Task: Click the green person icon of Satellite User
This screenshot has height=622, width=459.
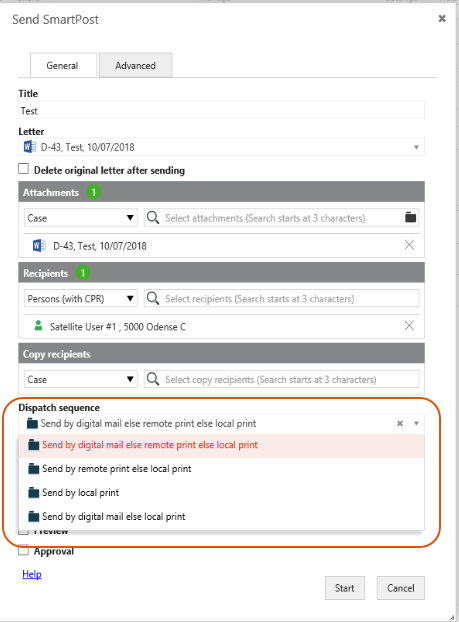Action: tap(38, 326)
